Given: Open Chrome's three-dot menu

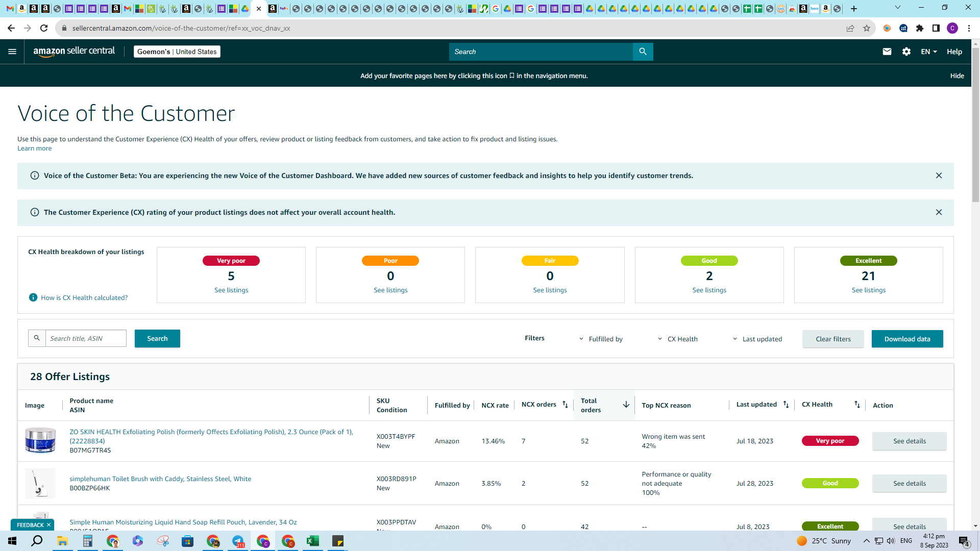Looking at the screenshot, I should click(969, 28).
